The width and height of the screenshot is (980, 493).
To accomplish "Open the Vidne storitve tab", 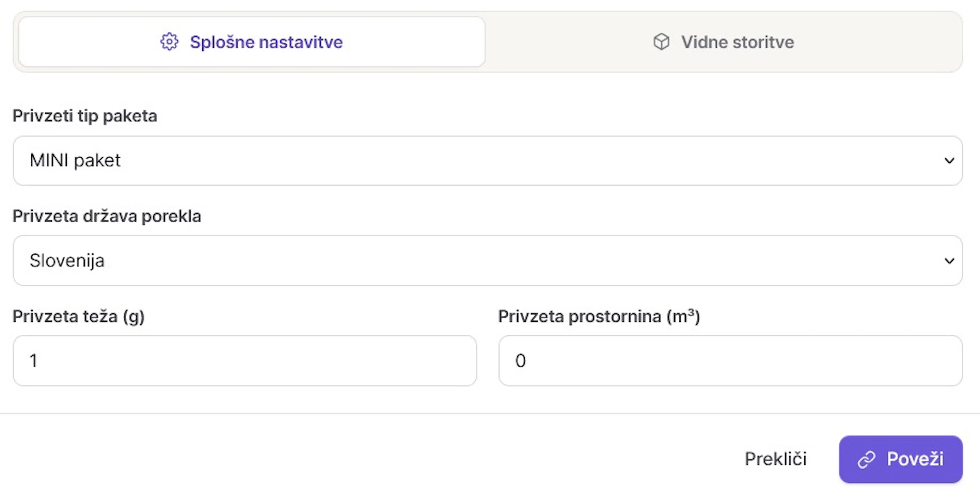I will point(723,42).
